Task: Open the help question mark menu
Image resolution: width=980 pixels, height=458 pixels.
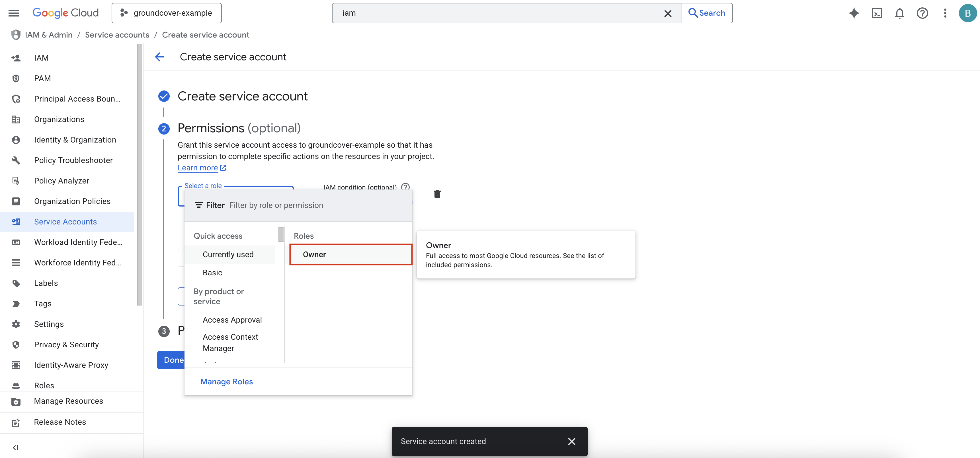Action: [922, 13]
